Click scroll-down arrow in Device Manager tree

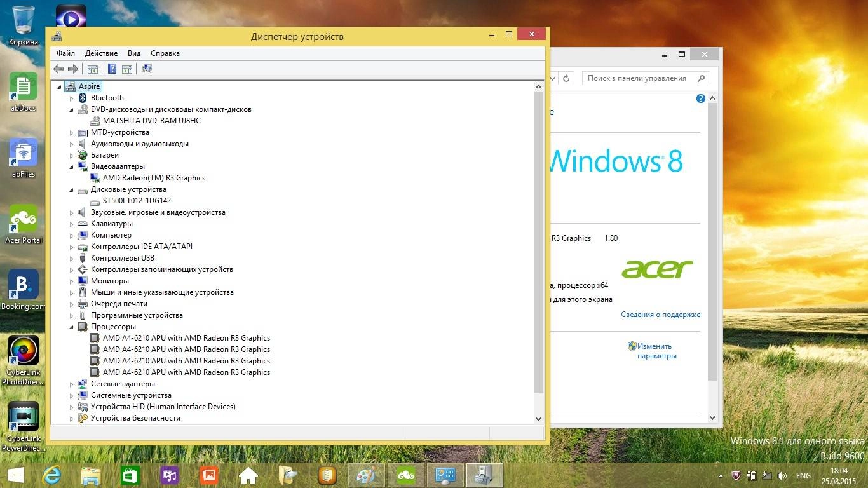pos(539,419)
